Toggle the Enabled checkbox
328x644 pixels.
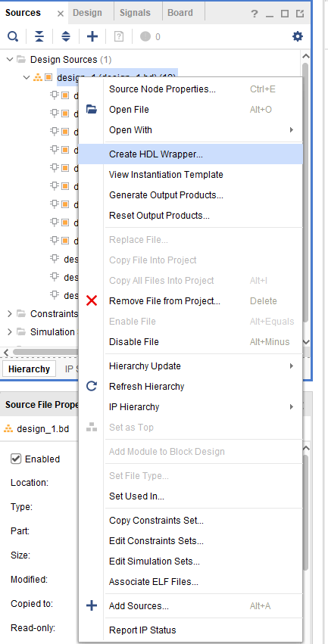(x=16, y=459)
